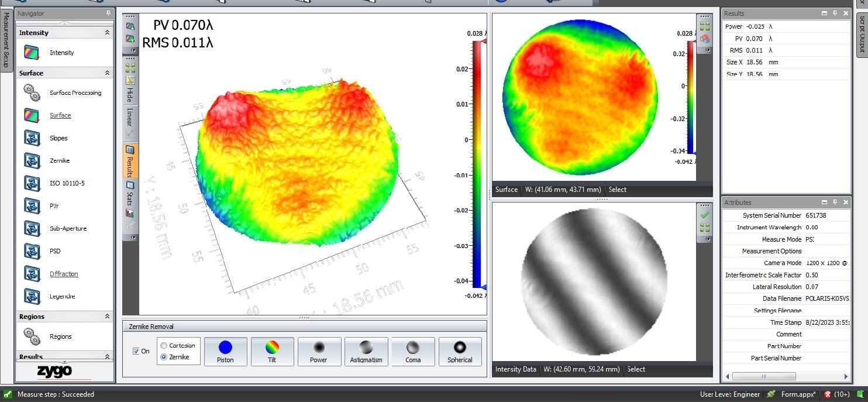Open the Script Output side tab

pos(862,34)
